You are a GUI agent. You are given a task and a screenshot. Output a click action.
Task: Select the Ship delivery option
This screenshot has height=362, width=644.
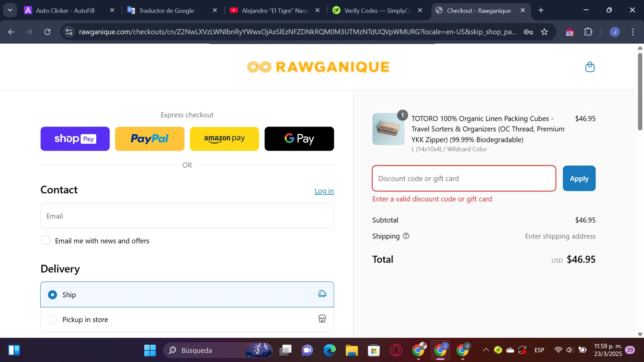(187, 294)
